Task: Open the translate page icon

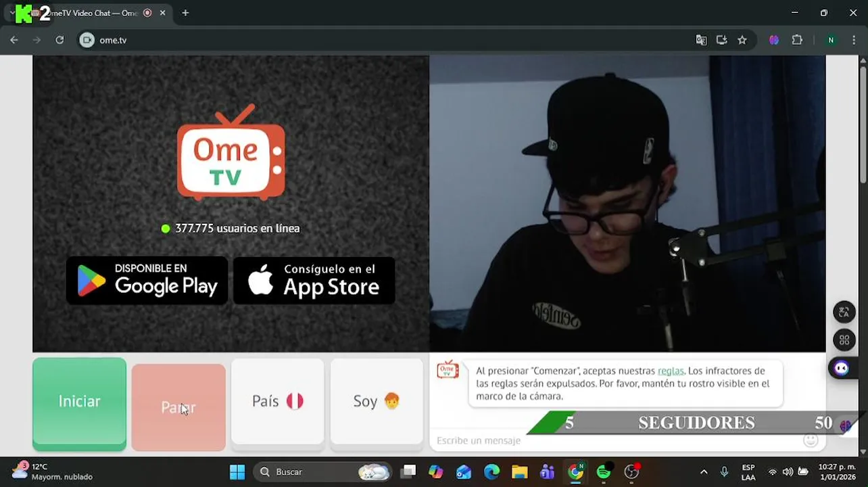Action: pyautogui.click(x=701, y=40)
